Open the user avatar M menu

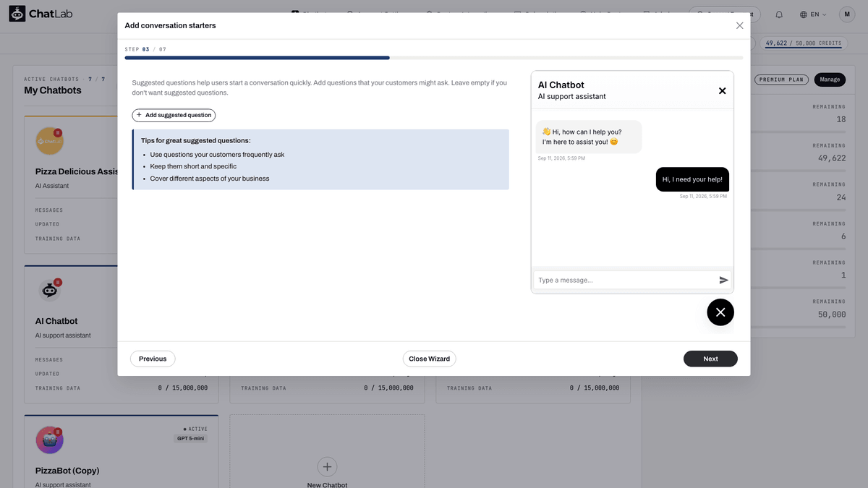847,14
